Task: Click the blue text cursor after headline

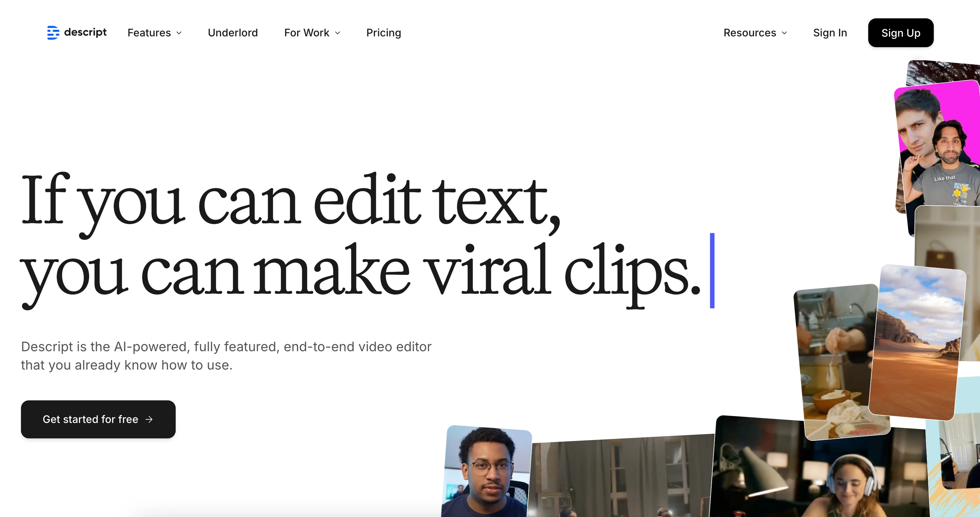Action: [712, 270]
